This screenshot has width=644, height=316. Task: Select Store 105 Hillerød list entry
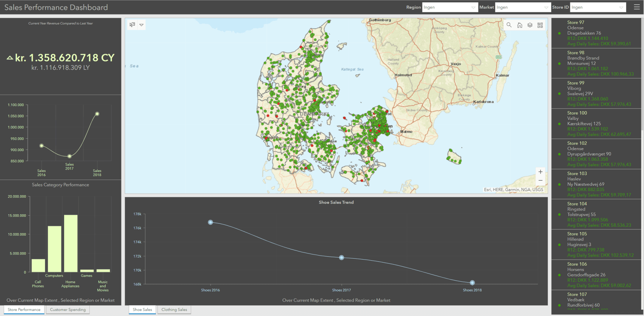click(x=596, y=244)
